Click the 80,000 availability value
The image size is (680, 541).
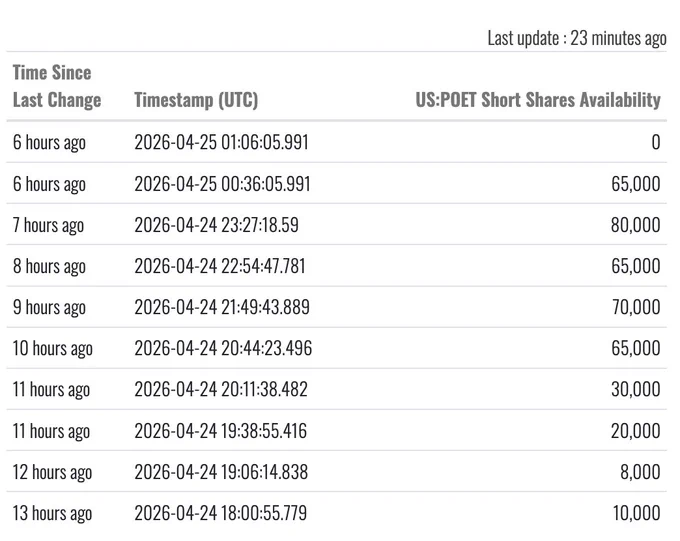tap(636, 225)
